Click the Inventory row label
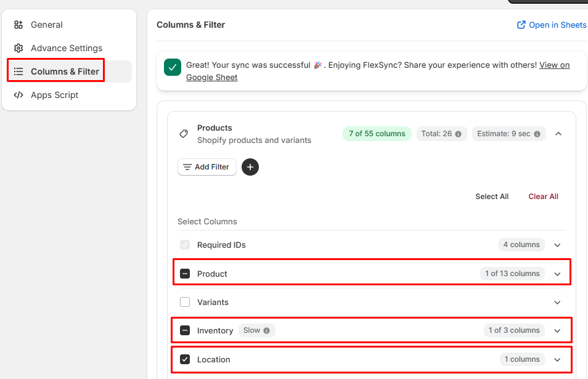Image resolution: width=588 pixels, height=379 pixels. [x=215, y=331]
